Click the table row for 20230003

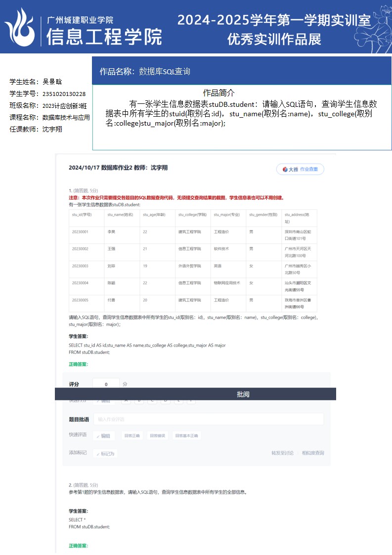[192, 269]
